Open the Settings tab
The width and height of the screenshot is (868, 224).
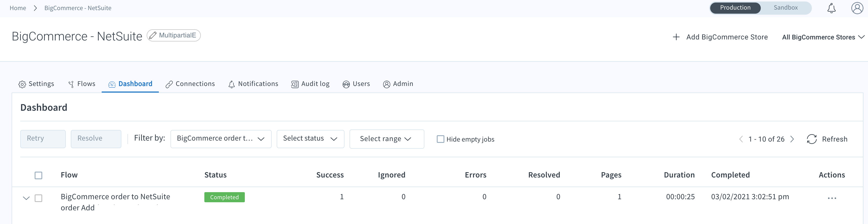click(36, 84)
